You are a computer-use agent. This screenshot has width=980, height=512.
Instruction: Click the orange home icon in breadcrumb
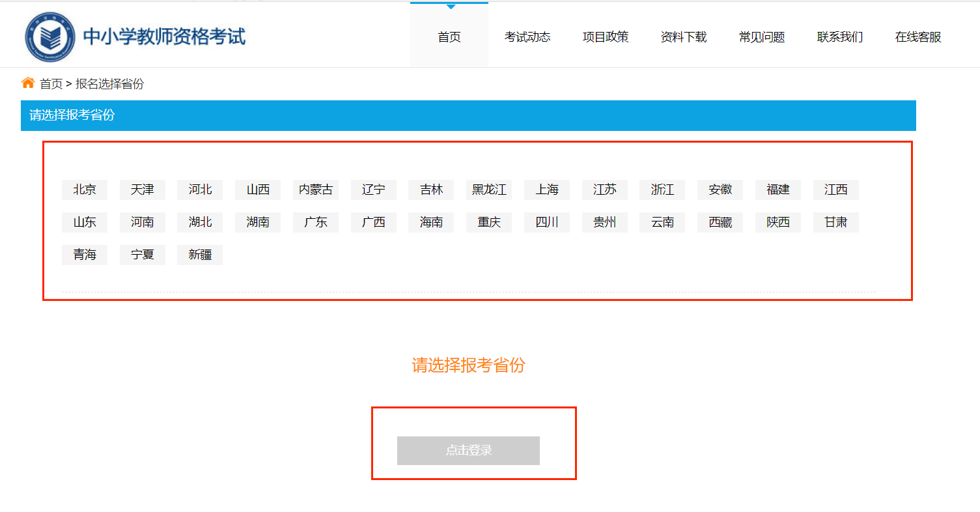point(28,83)
